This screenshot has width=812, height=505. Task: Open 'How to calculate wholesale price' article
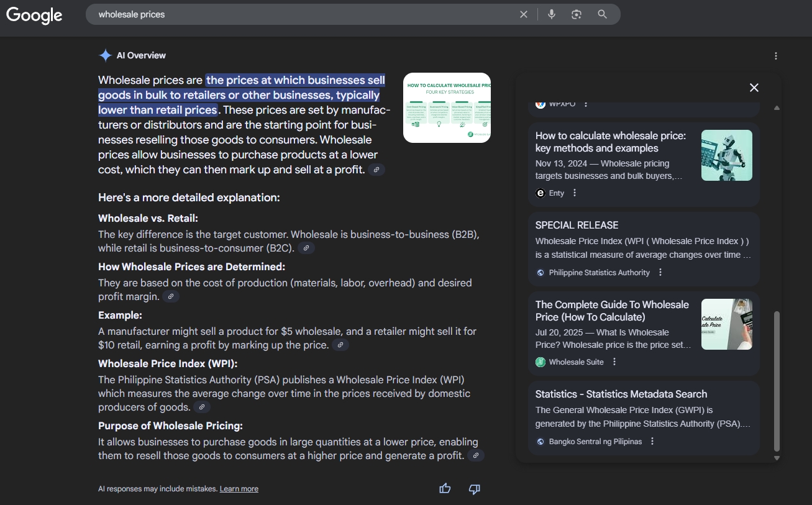point(610,142)
